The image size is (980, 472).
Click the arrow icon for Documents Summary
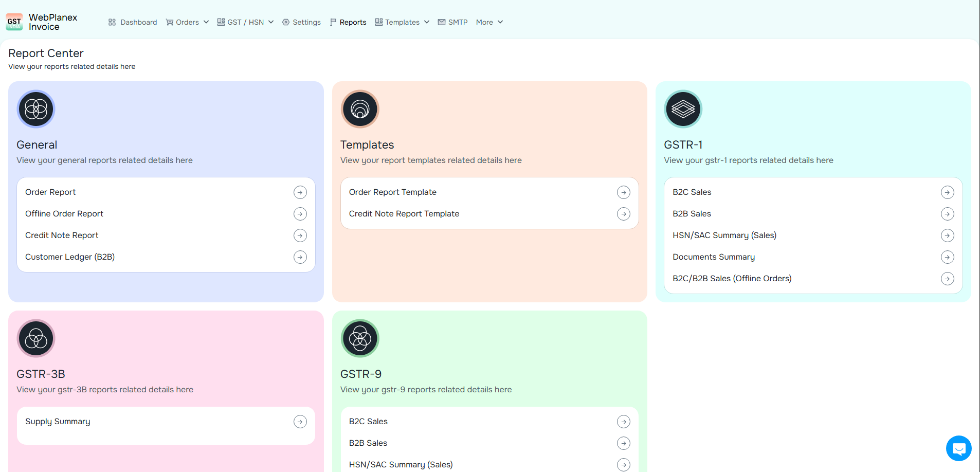pyautogui.click(x=947, y=257)
